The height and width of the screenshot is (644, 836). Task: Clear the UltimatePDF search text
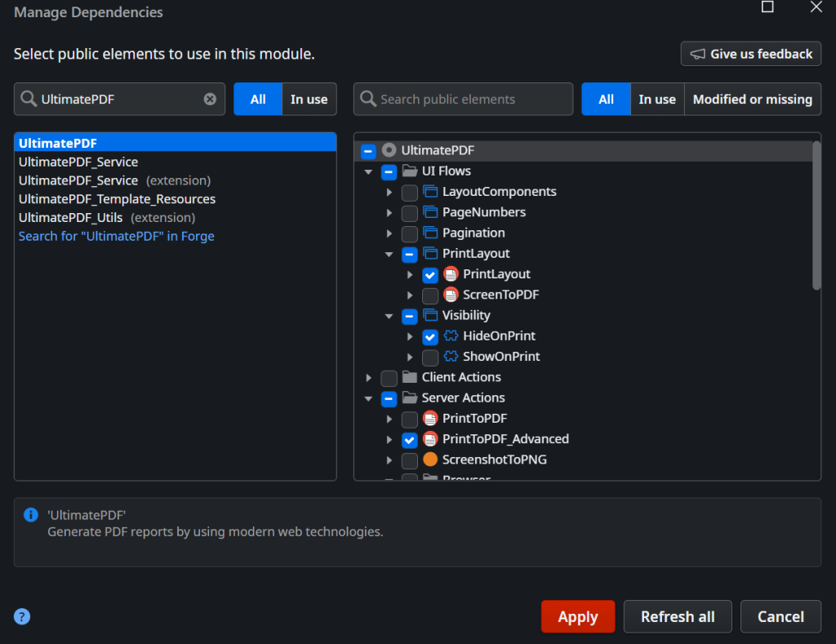point(210,99)
